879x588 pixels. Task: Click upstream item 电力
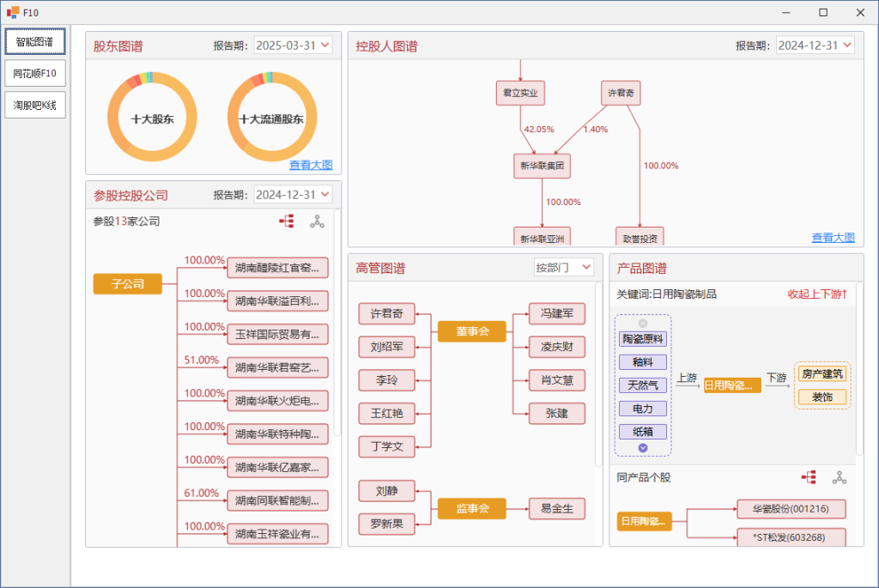(643, 409)
